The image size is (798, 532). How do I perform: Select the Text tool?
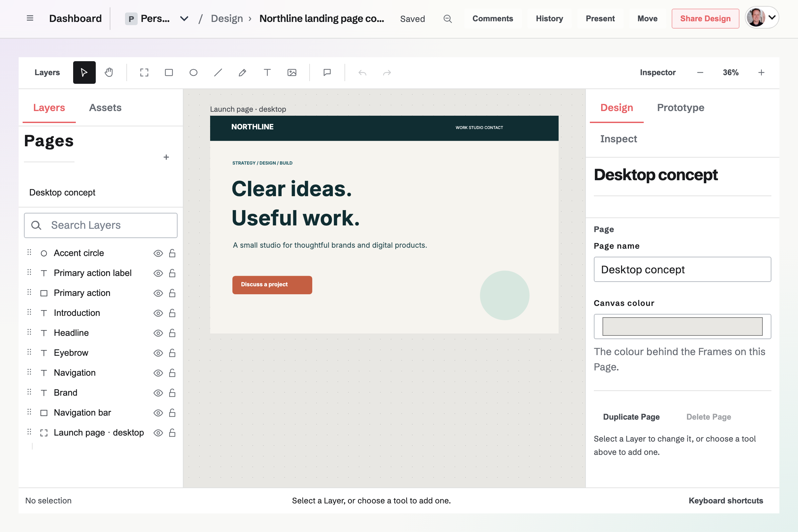point(267,72)
